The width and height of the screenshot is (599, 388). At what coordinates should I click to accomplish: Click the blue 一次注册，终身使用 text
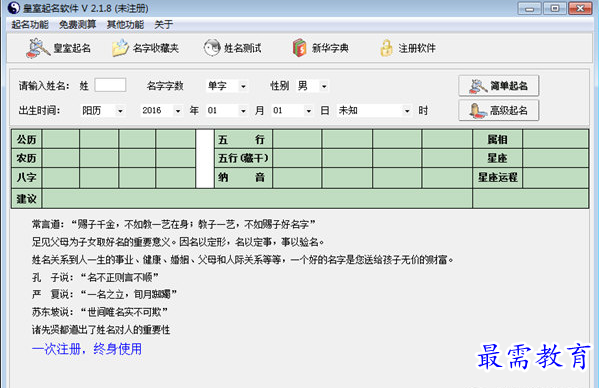click(x=87, y=349)
